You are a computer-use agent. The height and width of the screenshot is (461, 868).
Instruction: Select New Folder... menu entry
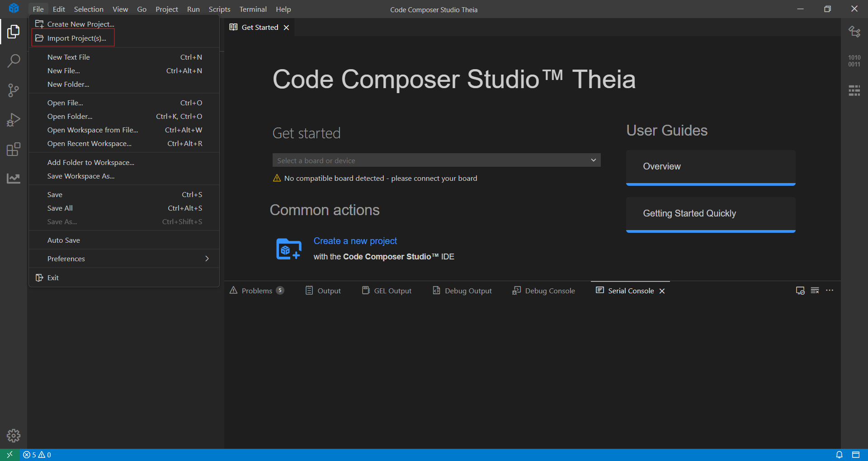(124, 85)
